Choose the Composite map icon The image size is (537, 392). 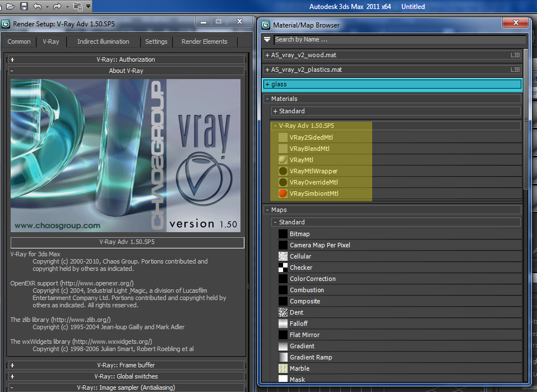tap(283, 301)
